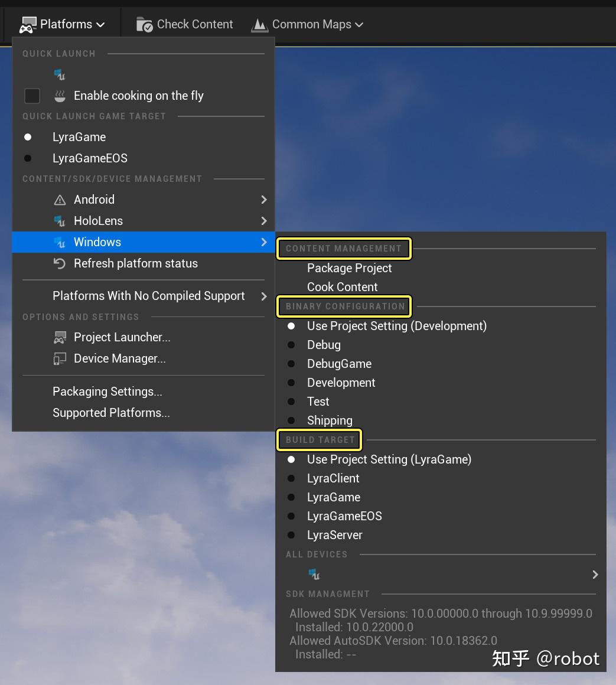
Task: Open Project Launcher via its icon
Action: (60, 337)
